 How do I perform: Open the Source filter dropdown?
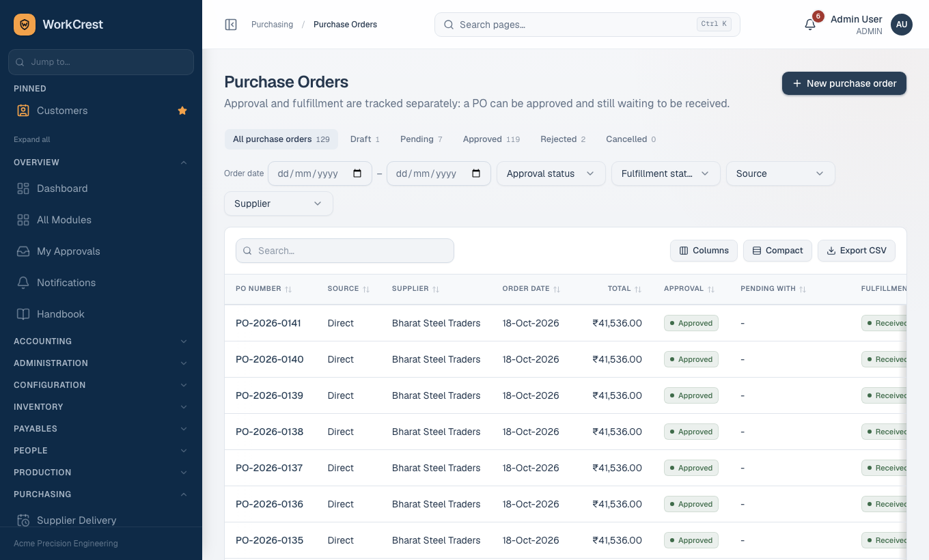781,173
